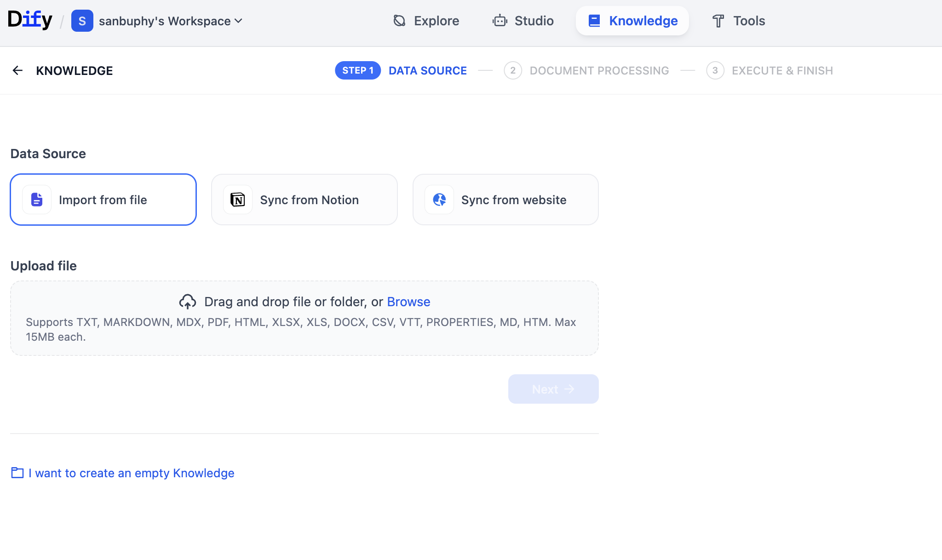Click the Notion logo icon
The height and width of the screenshot is (560, 942).
pyautogui.click(x=237, y=200)
